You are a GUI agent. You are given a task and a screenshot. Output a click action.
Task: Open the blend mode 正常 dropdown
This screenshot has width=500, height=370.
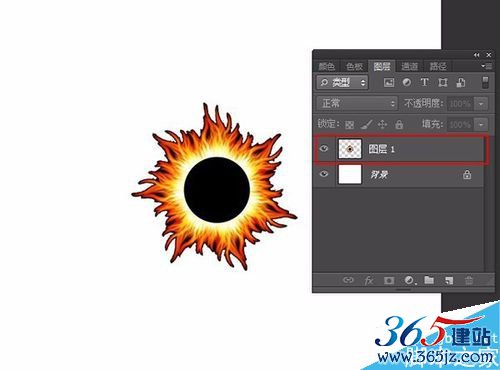point(357,103)
